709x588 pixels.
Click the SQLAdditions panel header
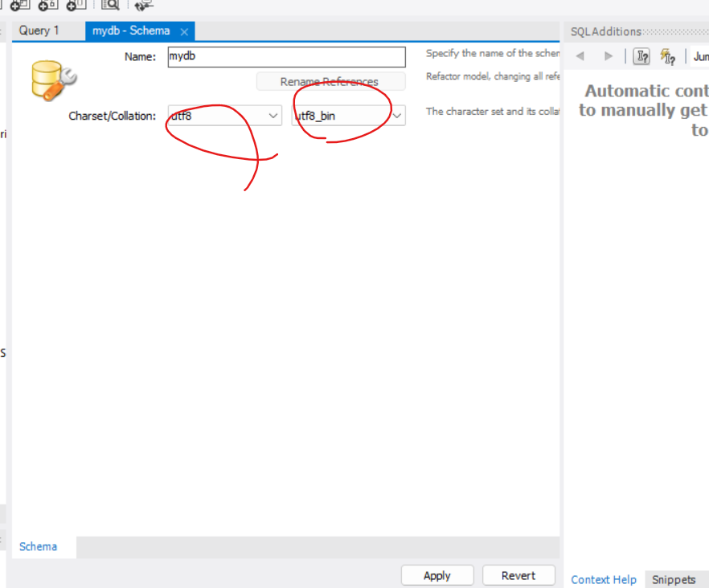637,31
